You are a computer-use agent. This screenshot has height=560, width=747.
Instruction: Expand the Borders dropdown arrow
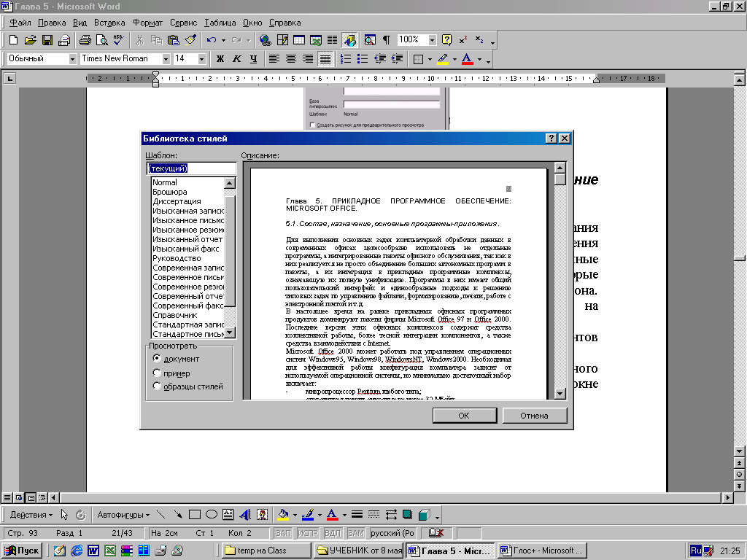[430, 59]
